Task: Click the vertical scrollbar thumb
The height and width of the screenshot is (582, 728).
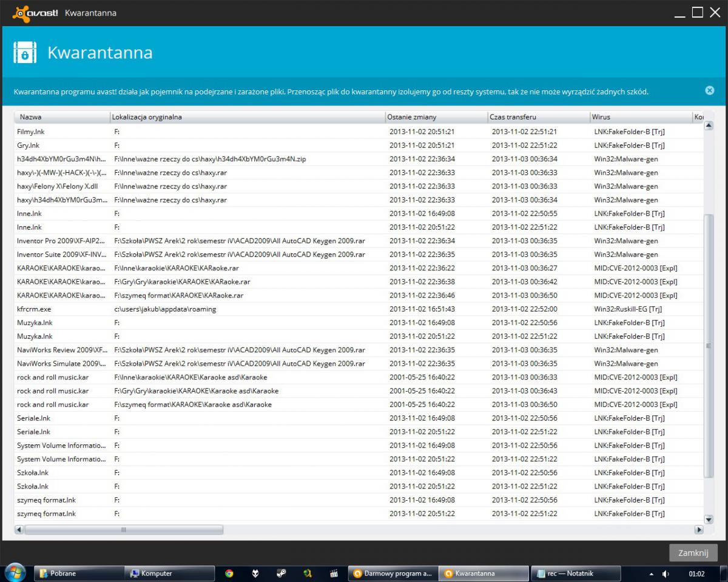Action: 709,346
